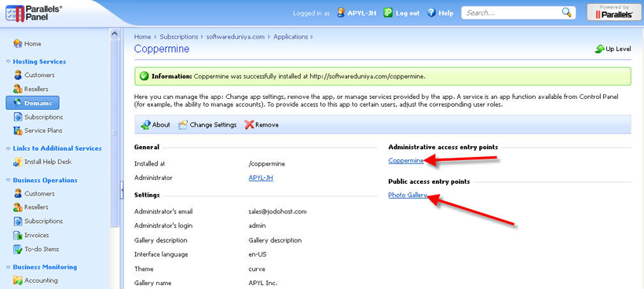Click the Powered by Parallels badge

[614, 13]
